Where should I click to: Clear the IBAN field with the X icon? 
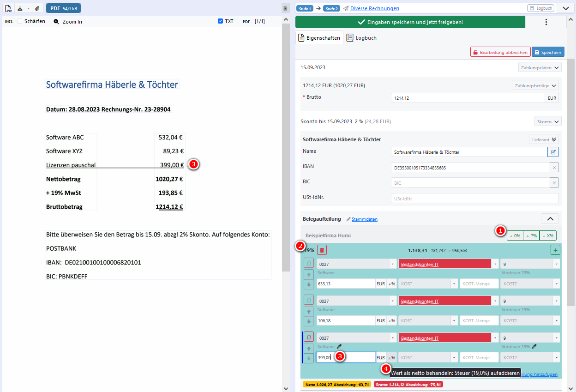tap(554, 167)
